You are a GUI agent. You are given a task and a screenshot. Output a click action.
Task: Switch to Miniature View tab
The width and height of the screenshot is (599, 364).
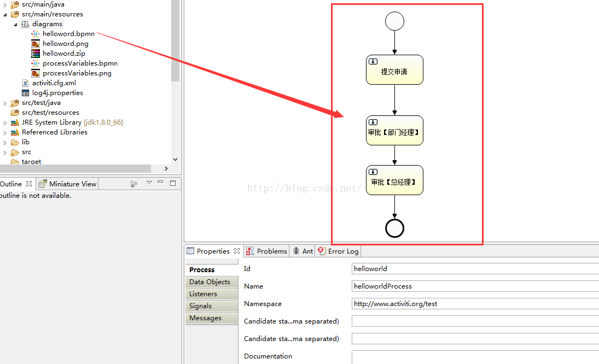(68, 184)
